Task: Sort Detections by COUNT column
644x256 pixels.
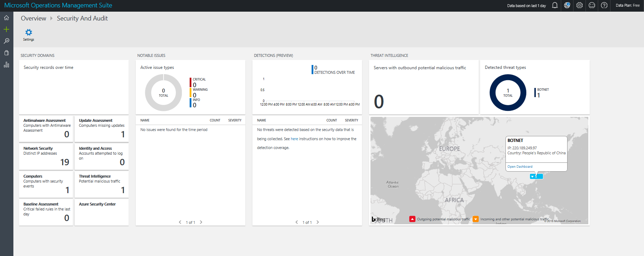Action: (332, 120)
